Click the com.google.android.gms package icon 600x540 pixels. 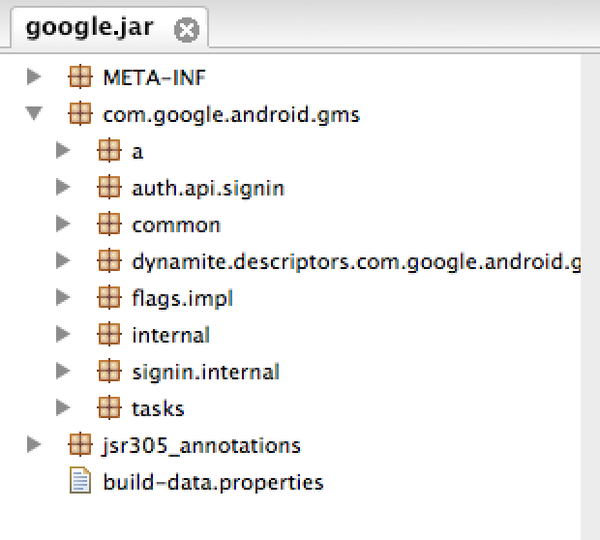pyautogui.click(x=80, y=114)
